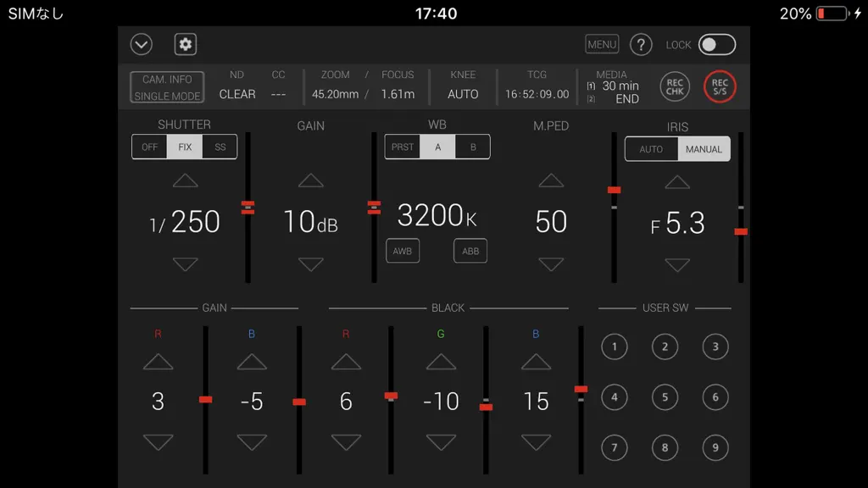Raise the F5.3 iris value with up arrow
868x488 pixels.
(677, 182)
